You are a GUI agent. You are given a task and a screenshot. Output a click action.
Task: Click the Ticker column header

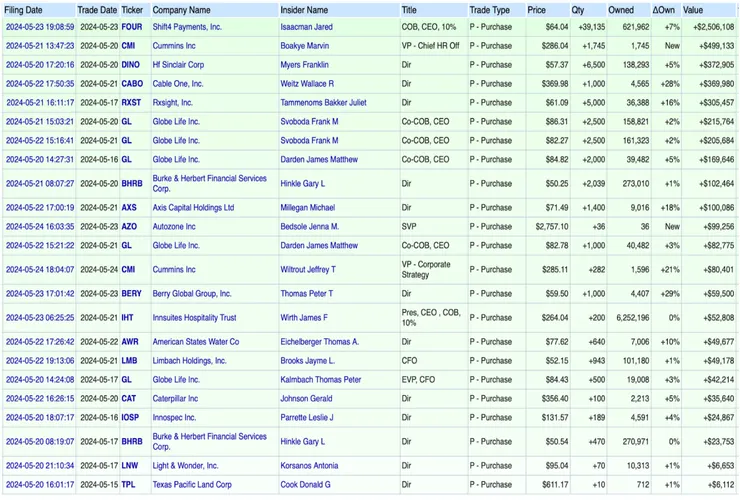(132, 9)
